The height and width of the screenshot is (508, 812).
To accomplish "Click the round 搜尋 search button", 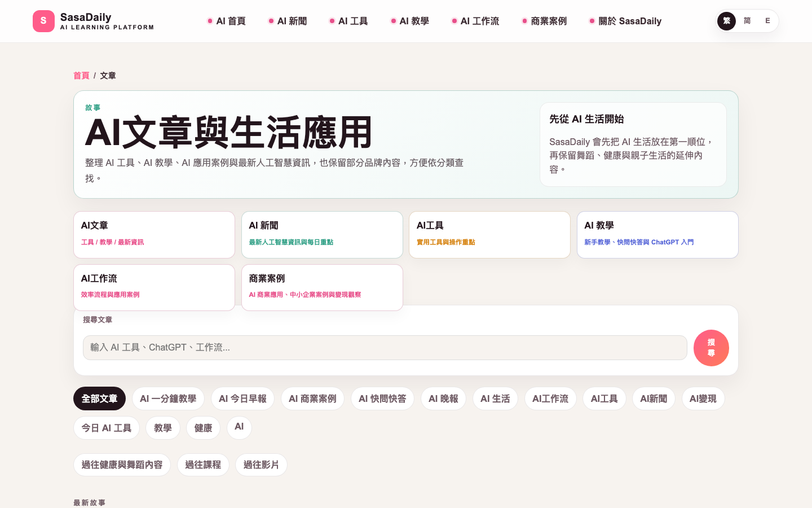I will (x=711, y=348).
